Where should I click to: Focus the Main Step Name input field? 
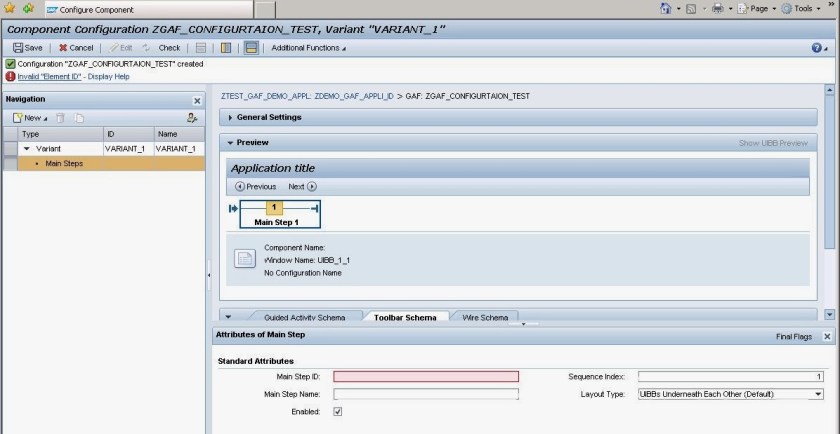click(426, 394)
